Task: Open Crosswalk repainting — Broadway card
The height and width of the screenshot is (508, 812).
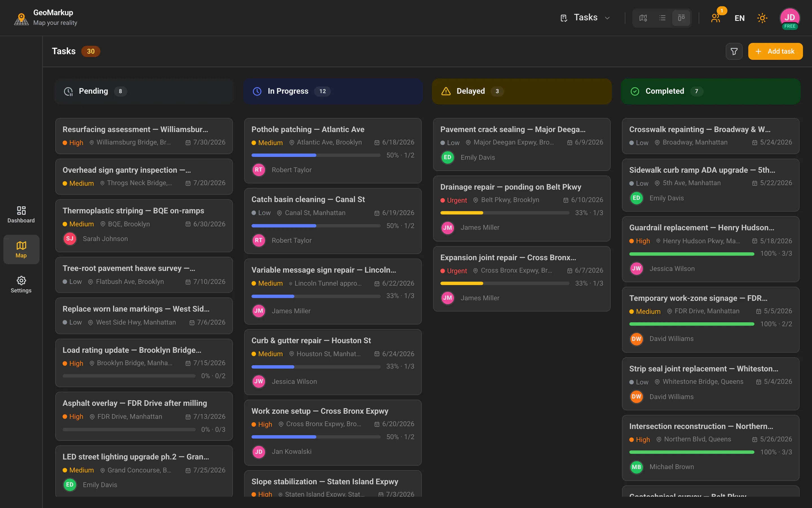Action: pyautogui.click(x=711, y=136)
